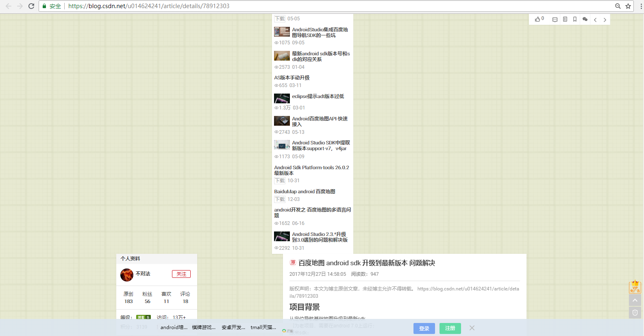Open link android开发之-百度地图的多语言问题

click(313, 213)
